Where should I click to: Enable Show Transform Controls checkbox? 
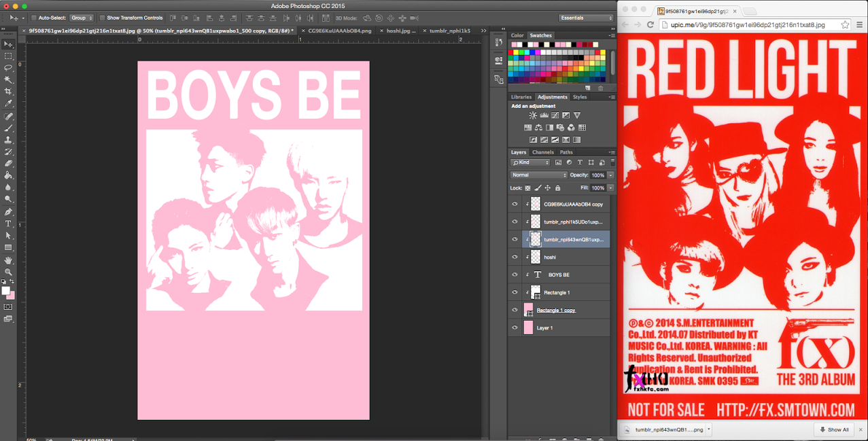(103, 18)
